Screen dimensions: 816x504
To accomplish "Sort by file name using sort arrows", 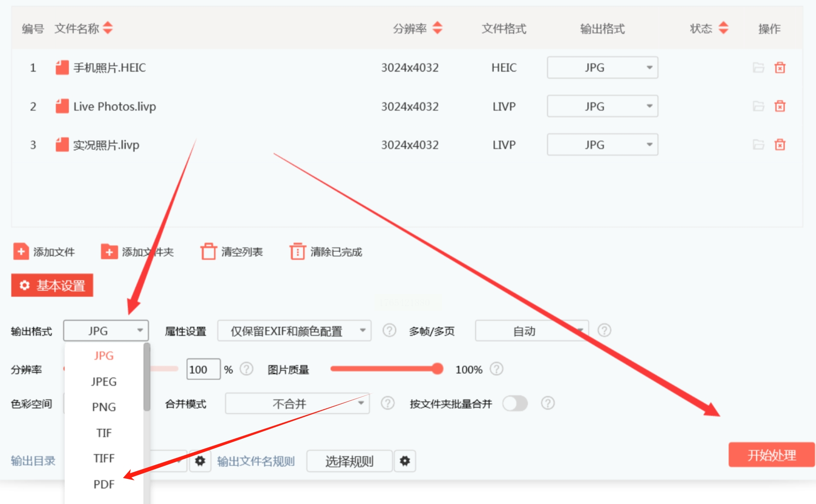I will click(x=108, y=28).
